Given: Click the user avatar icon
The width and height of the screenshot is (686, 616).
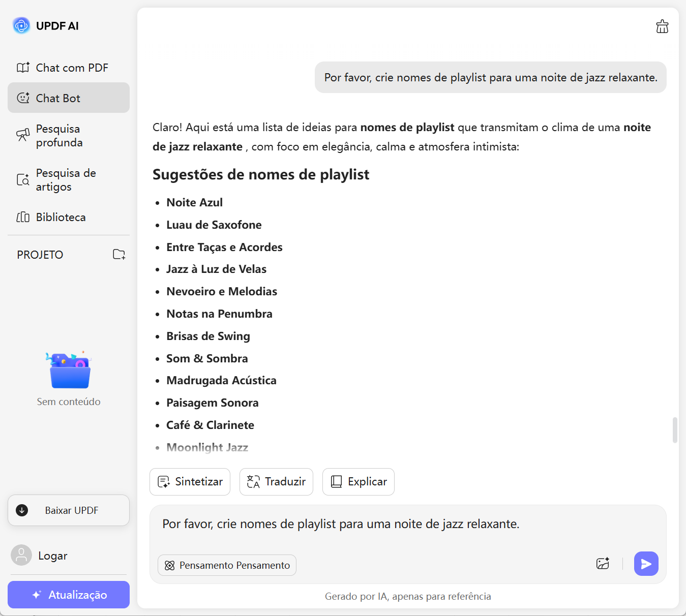Looking at the screenshot, I should (x=21, y=556).
